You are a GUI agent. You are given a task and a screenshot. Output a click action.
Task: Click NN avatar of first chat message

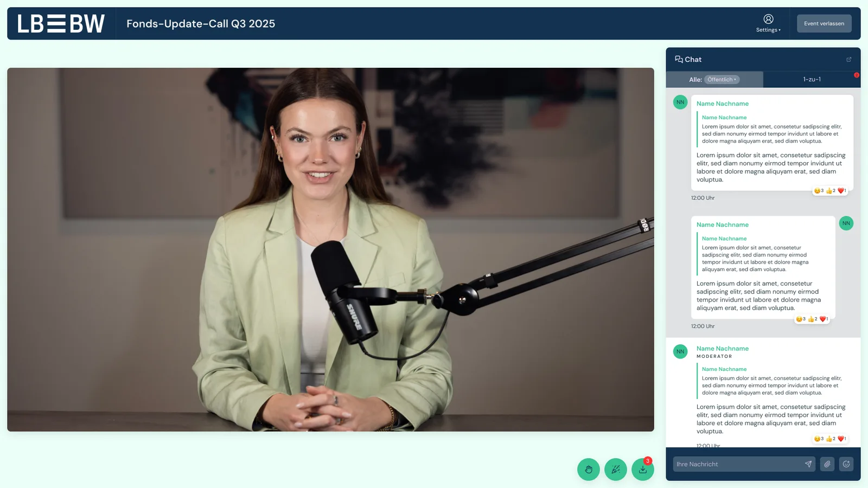click(680, 102)
